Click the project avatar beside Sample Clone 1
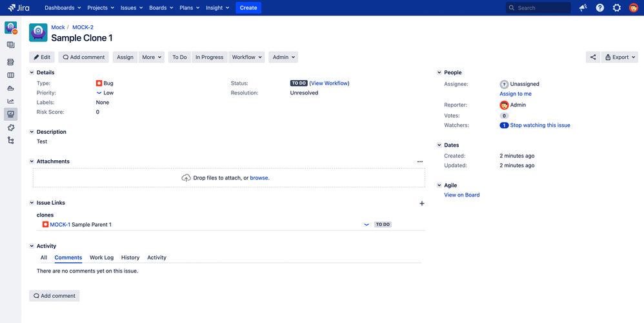The image size is (644, 323). point(38,32)
